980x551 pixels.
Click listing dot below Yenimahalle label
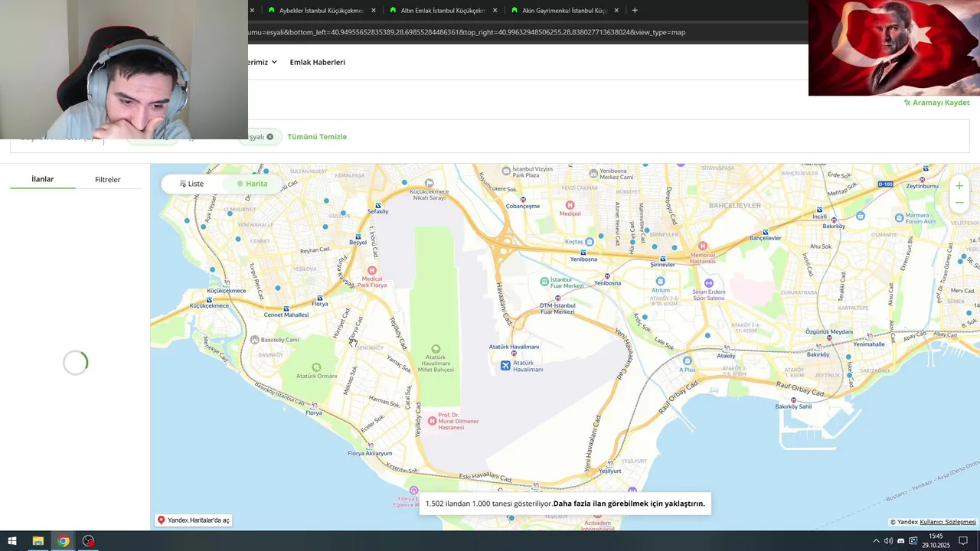[848, 357]
